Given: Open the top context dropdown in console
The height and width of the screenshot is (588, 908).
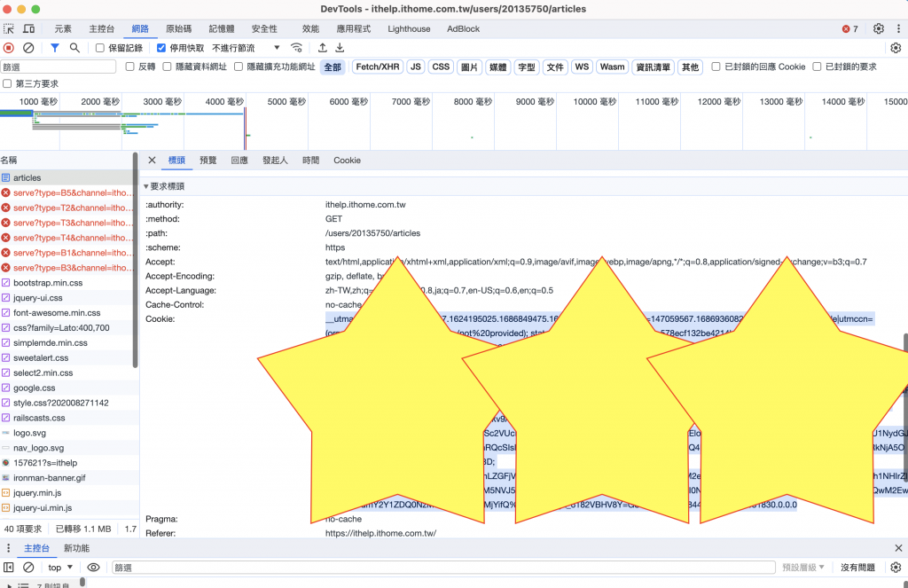Looking at the screenshot, I should 60,567.
